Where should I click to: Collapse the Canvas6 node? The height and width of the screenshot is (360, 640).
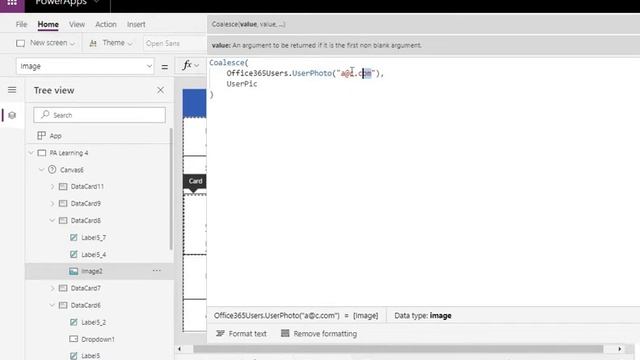42,170
